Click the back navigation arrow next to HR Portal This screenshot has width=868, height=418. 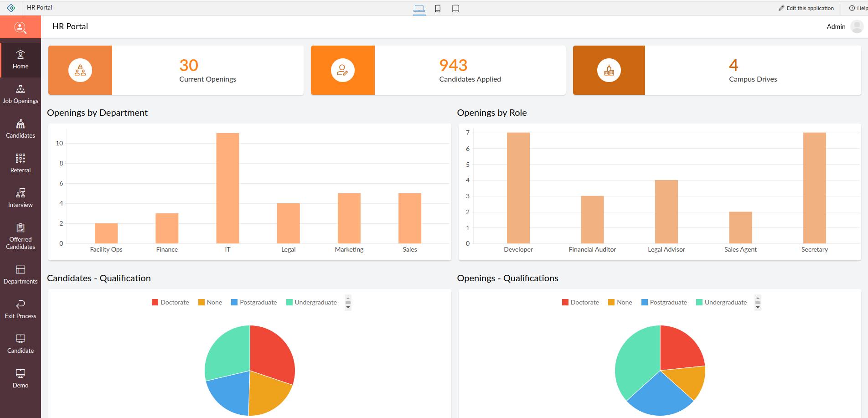coord(10,7)
